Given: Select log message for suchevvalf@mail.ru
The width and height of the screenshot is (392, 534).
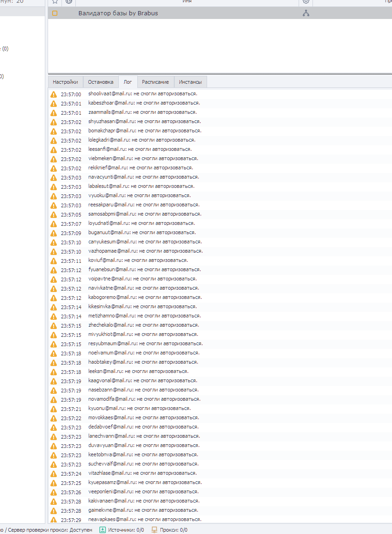Looking at the screenshot, I should [143, 464].
